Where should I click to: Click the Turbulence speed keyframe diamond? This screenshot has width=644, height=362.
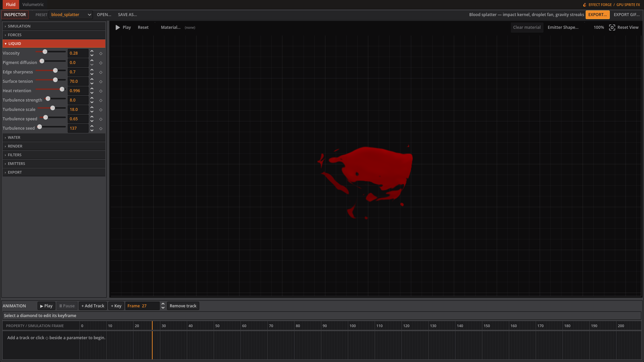(x=101, y=119)
